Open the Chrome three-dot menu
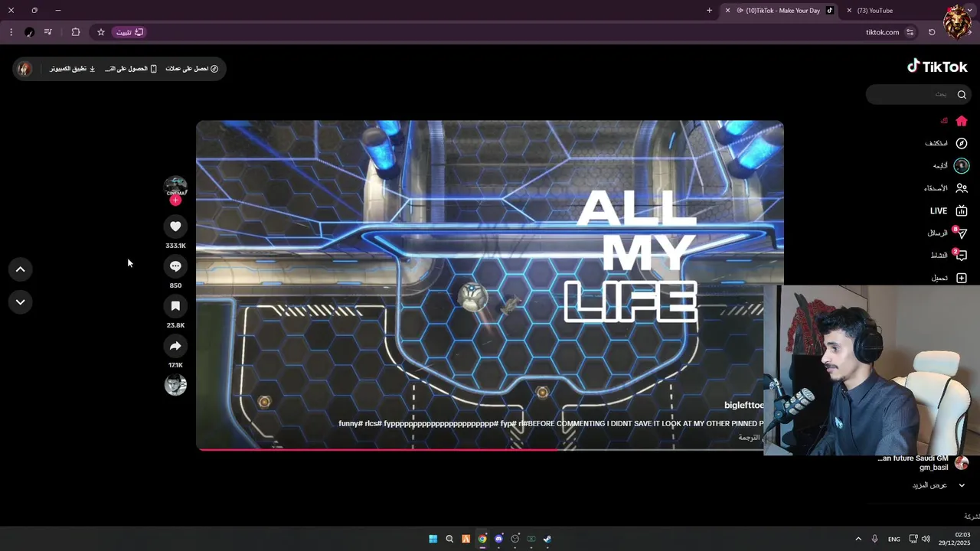The height and width of the screenshot is (551, 980). tap(11, 32)
